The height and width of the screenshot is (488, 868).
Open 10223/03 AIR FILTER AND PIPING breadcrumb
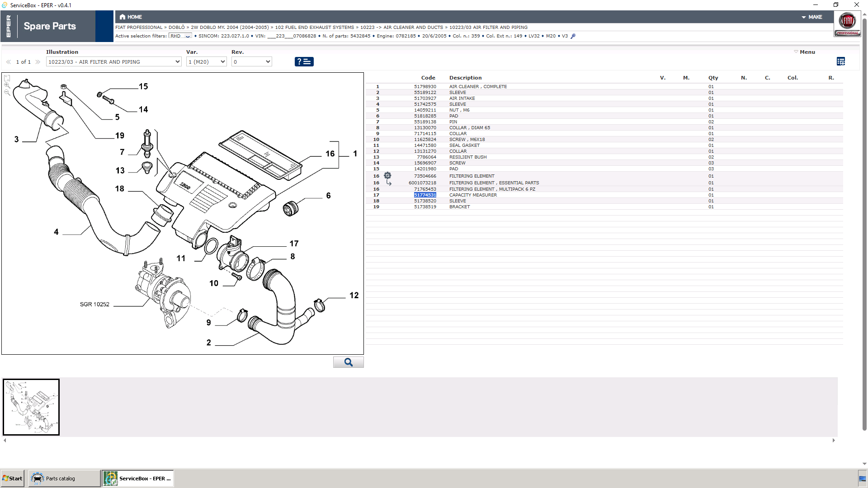488,28
